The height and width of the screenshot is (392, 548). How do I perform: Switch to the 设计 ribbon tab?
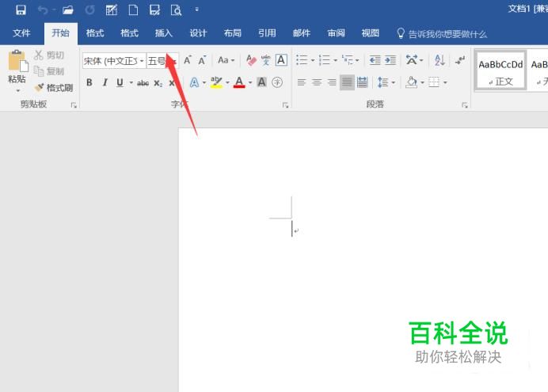pos(198,33)
